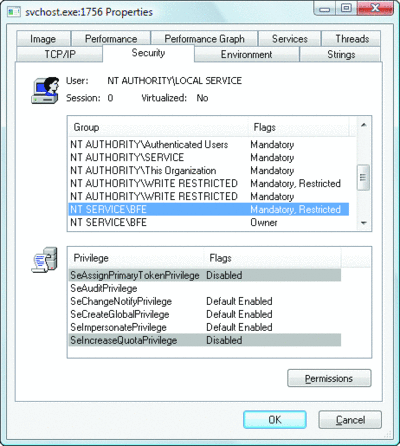The width and height of the screenshot is (400, 446).
Task: Switch to the Strings tab
Action: [340, 54]
